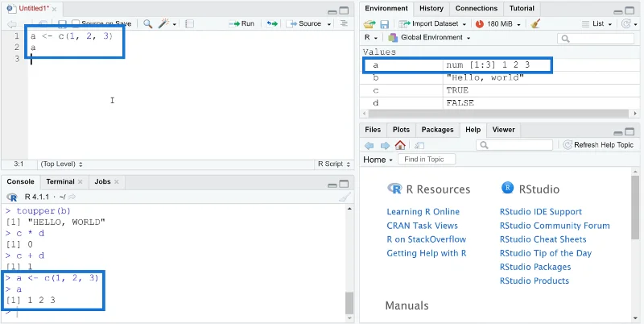This screenshot has width=644, height=324.
Task: Maximize the Environment pane
Action: [x=630, y=11]
